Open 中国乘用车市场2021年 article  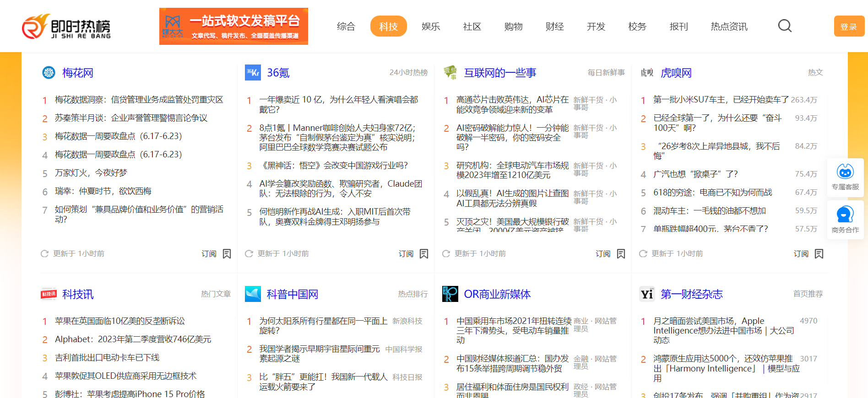tap(514, 330)
